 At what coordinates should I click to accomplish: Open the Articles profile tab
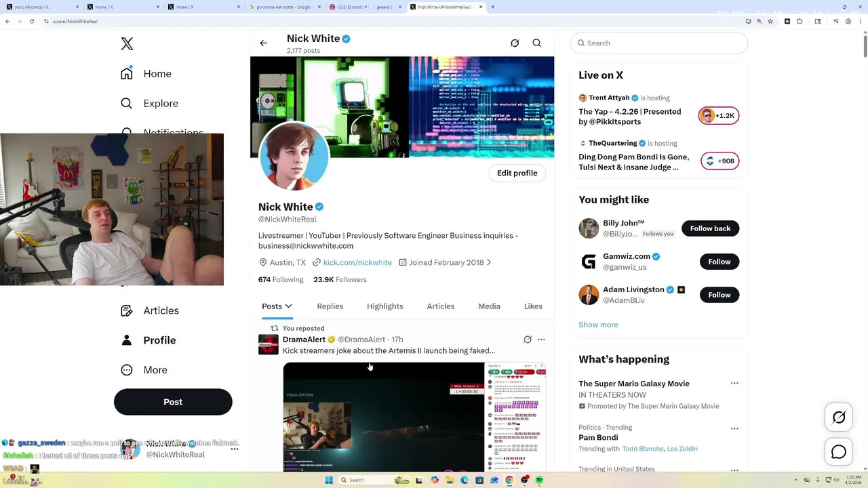point(441,306)
